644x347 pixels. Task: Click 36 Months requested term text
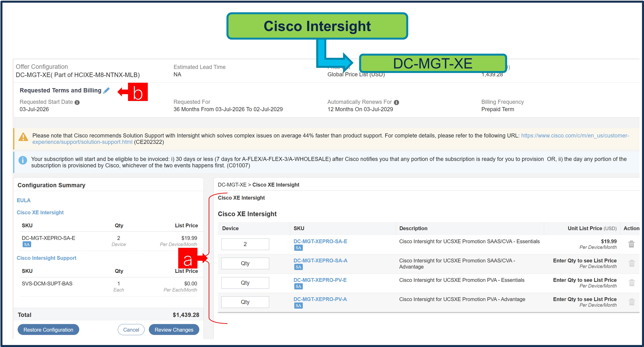click(228, 109)
